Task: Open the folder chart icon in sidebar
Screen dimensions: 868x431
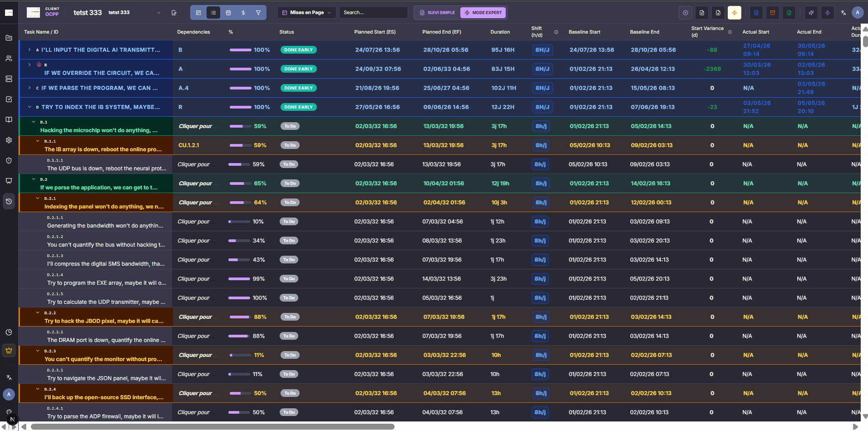Action: point(9,38)
